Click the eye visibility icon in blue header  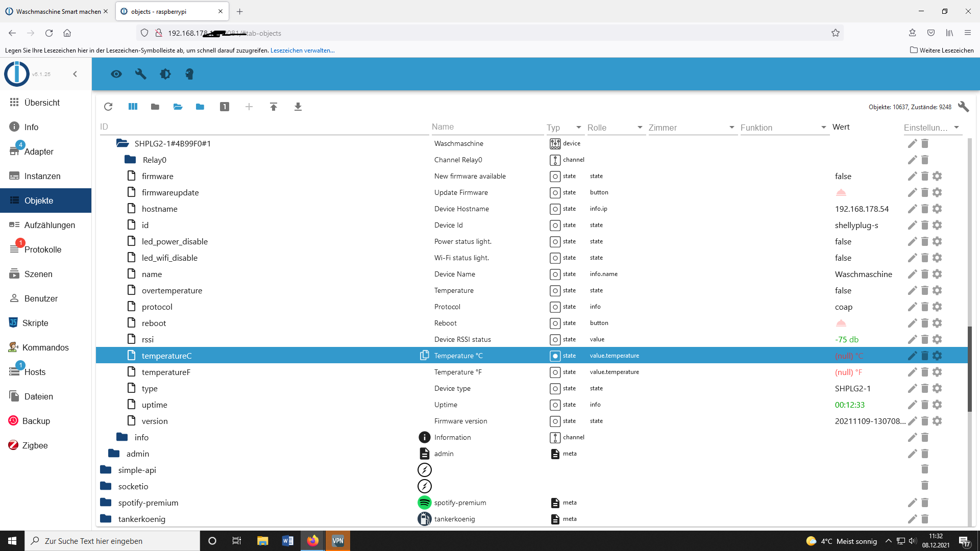click(116, 74)
